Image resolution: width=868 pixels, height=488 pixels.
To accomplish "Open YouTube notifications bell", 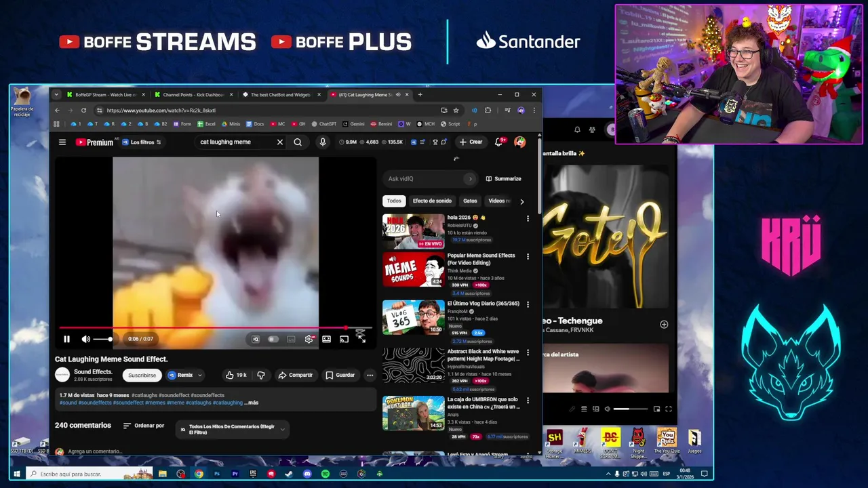I will [x=499, y=142].
